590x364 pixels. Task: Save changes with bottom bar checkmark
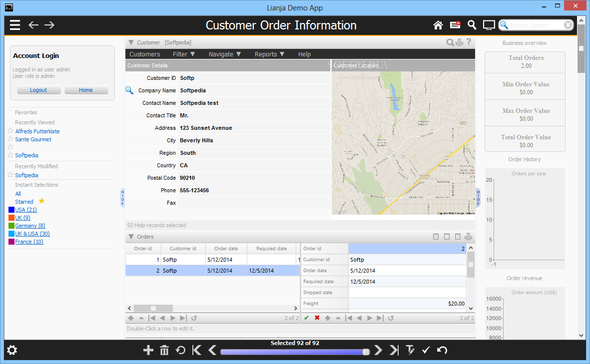click(426, 350)
